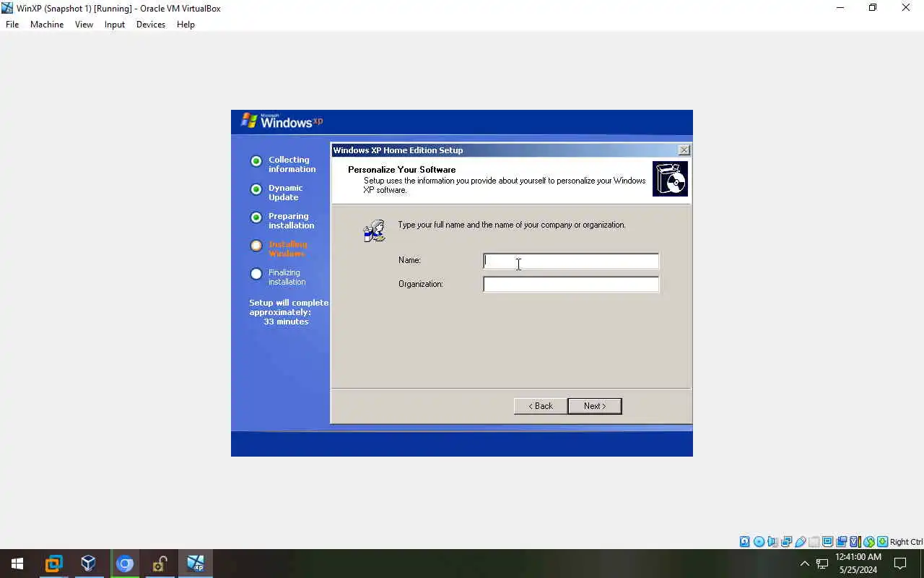The width and height of the screenshot is (924, 578).
Task: Click the CPU virtualization status icon
Action: point(855,542)
